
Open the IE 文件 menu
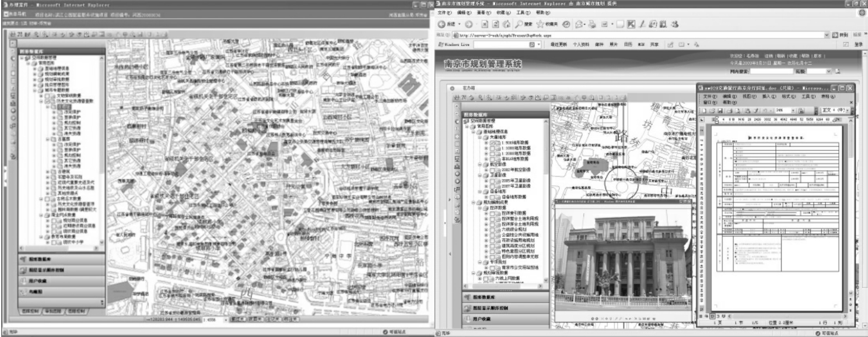pos(444,12)
